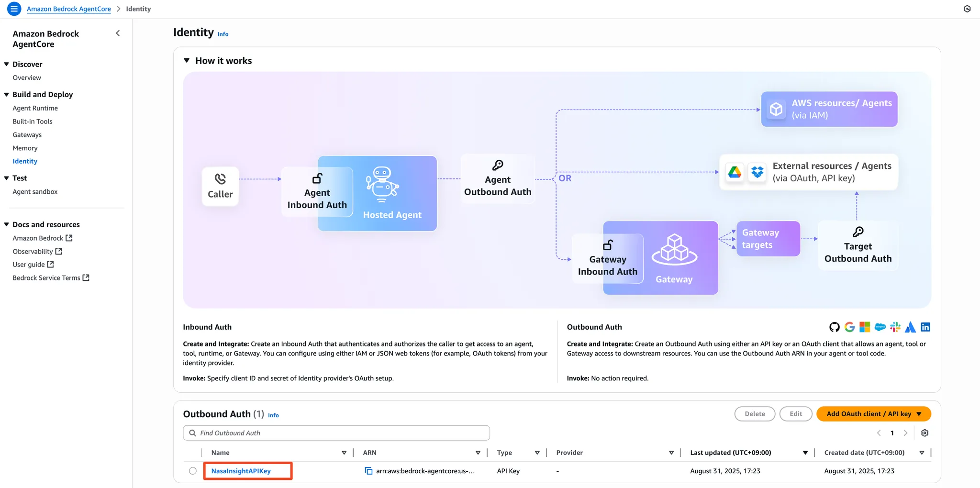
Task: Click the Agent Outbound Auth key icon
Action: point(498,166)
